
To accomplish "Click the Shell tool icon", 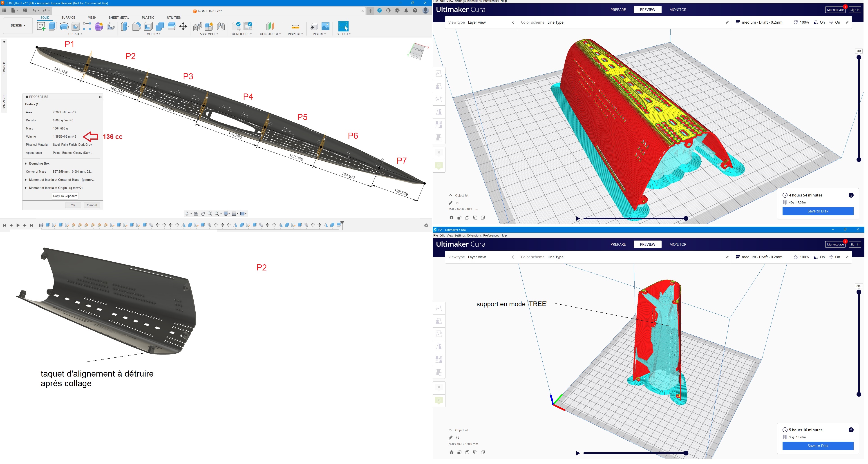I will click(148, 26).
